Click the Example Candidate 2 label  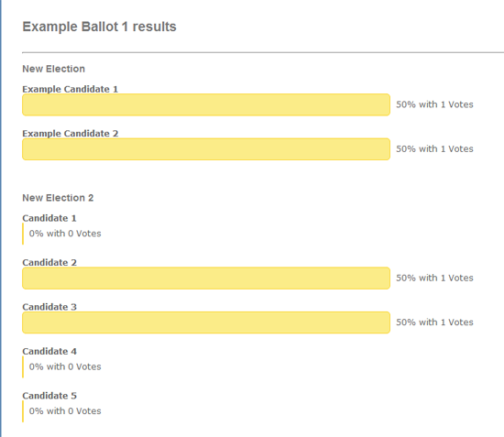(70, 134)
